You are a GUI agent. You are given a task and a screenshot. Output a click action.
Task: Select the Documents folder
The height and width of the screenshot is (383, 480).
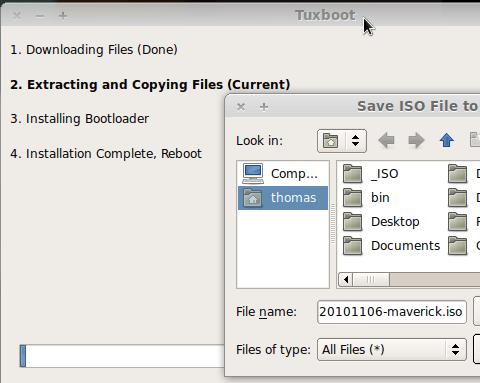click(x=391, y=246)
